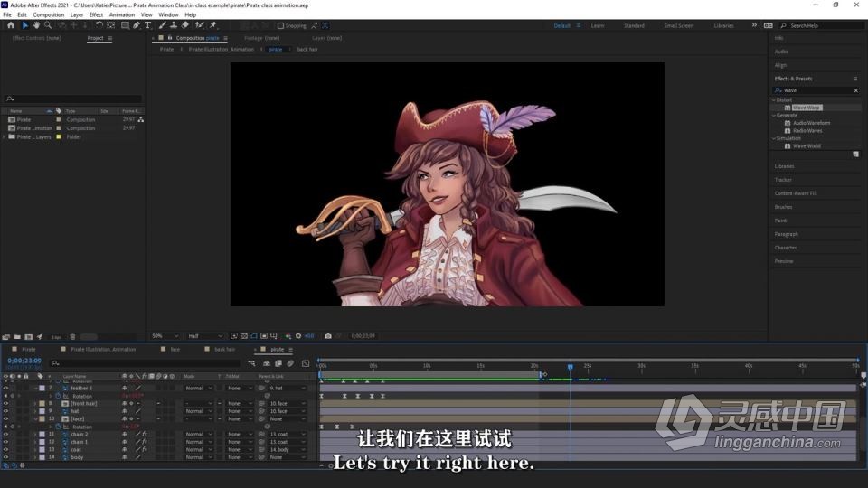Switch to Pirate Illustration_Animation timeline tab
This screenshot has height=488, width=868.
coord(103,350)
